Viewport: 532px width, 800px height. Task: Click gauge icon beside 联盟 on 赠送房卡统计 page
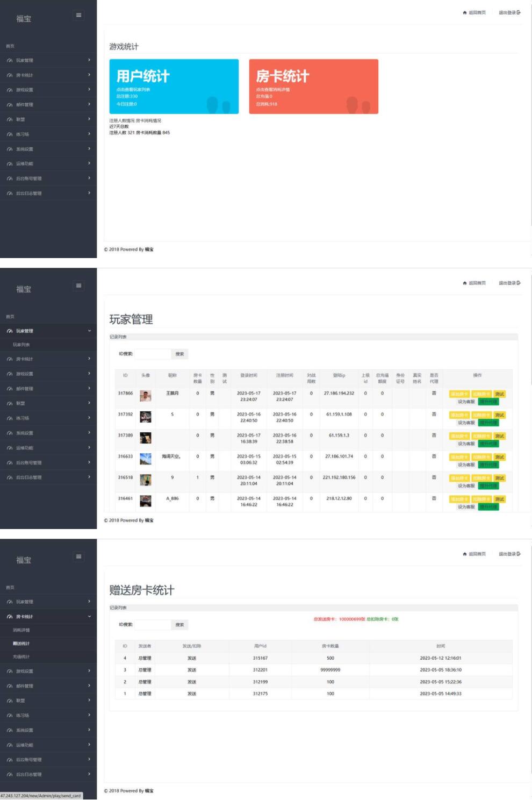point(10,701)
